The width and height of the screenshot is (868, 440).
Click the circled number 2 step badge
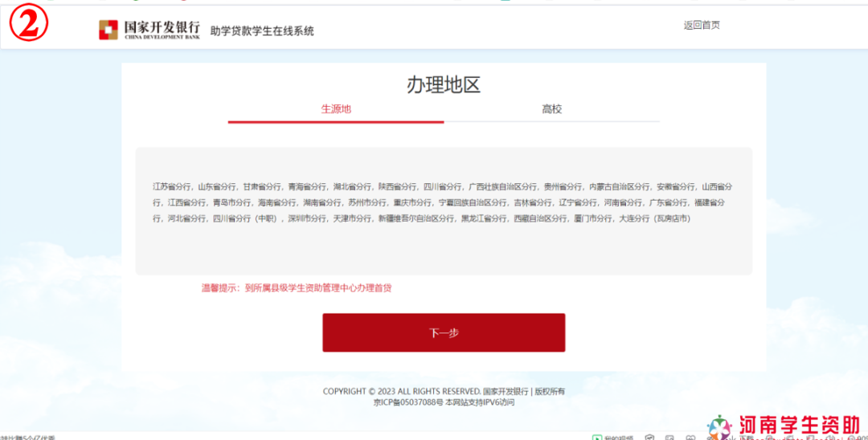coord(29,25)
